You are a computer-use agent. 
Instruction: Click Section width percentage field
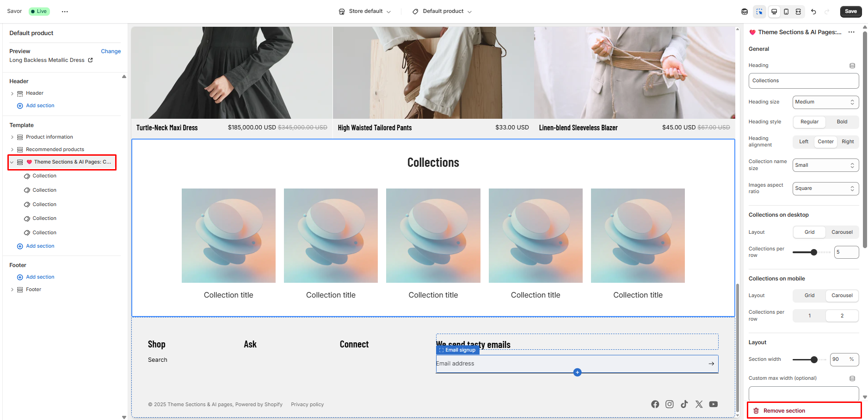844,359
